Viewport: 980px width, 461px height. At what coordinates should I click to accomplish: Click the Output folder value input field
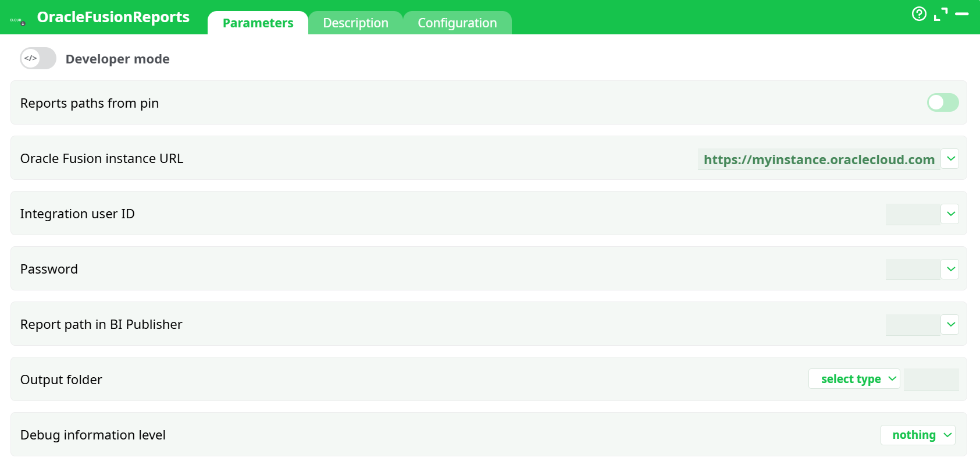click(931, 380)
